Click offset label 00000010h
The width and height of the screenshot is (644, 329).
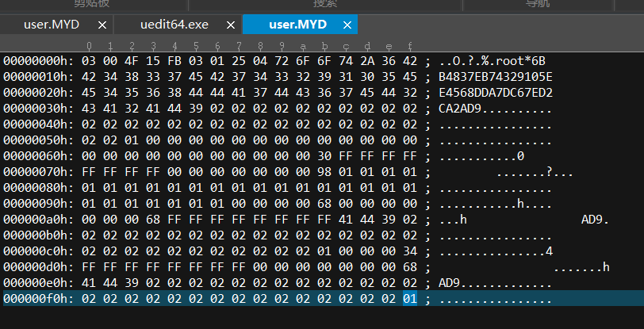point(39,77)
